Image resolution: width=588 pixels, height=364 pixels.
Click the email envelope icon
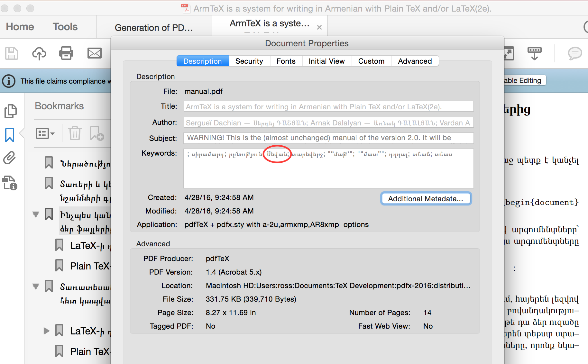[x=95, y=53]
